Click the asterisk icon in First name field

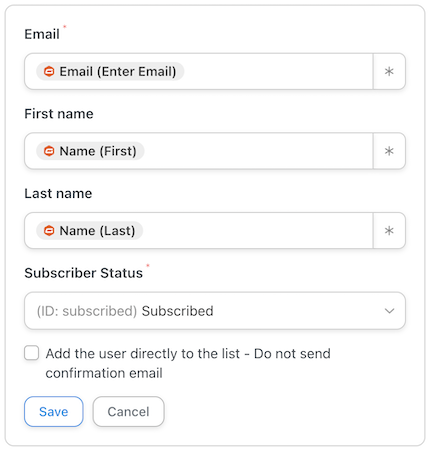pyautogui.click(x=389, y=151)
